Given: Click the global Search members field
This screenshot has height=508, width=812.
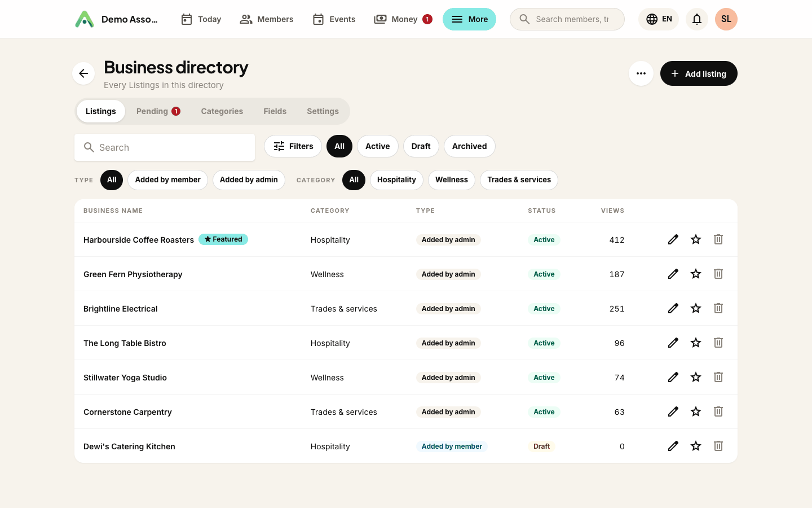Looking at the screenshot, I should point(567,19).
